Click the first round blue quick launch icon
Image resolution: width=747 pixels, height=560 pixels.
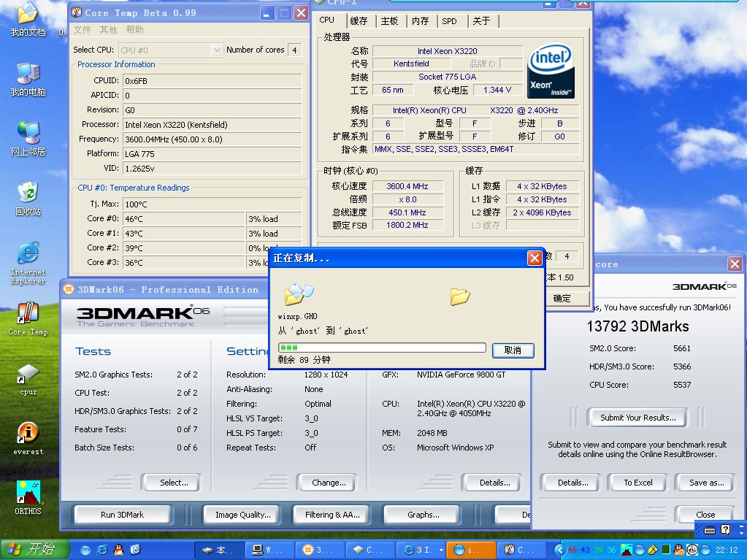coord(85,550)
